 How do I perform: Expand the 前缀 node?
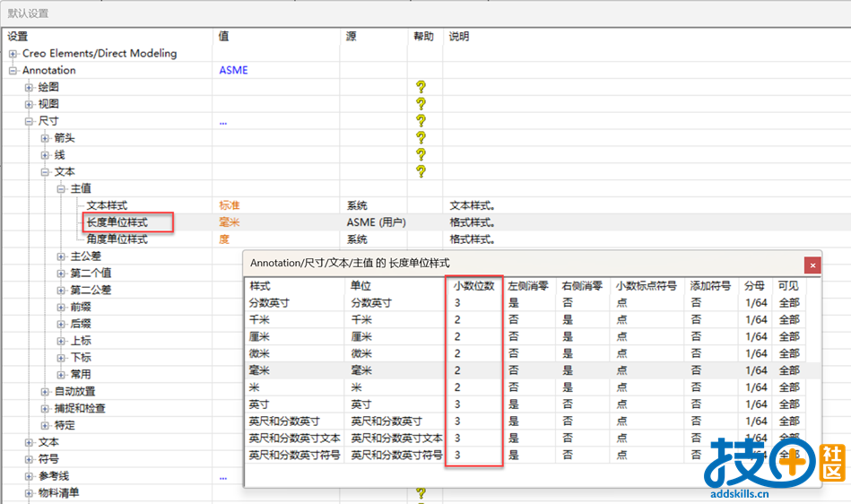(61, 307)
